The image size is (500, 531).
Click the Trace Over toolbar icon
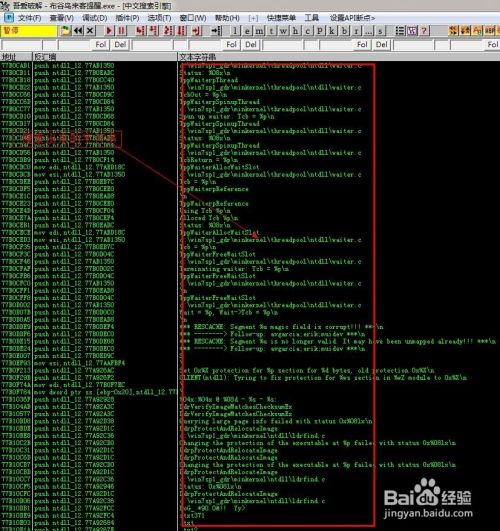click(x=182, y=31)
